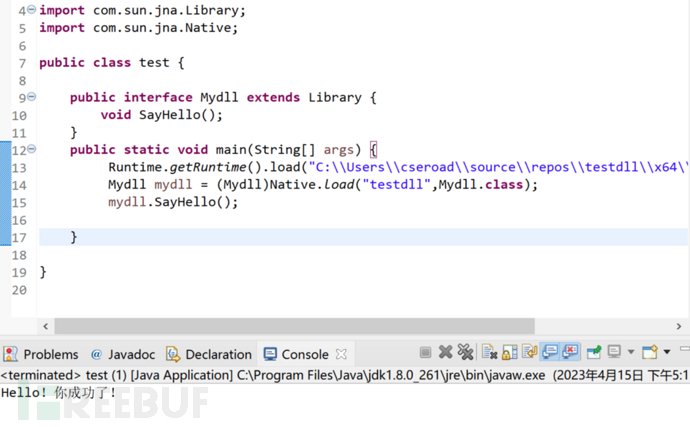The height and width of the screenshot is (427, 690).
Task: Open the Display Selected Console dropdown arrow
Action: [x=629, y=353]
